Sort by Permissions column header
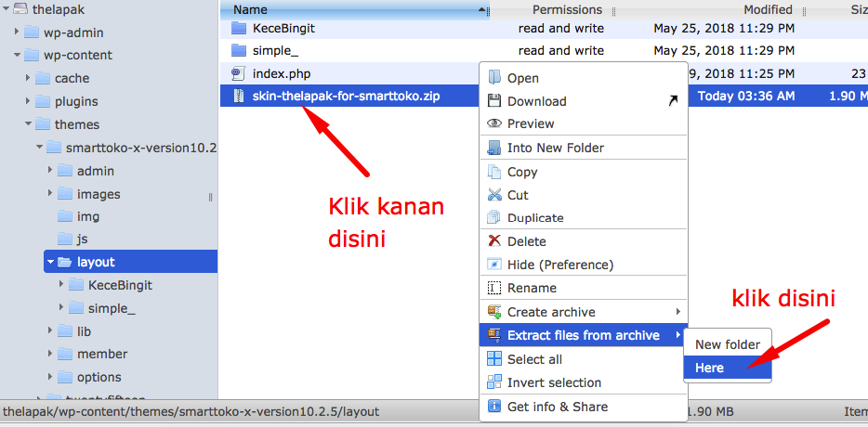The image size is (868, 427). (567, 9)
